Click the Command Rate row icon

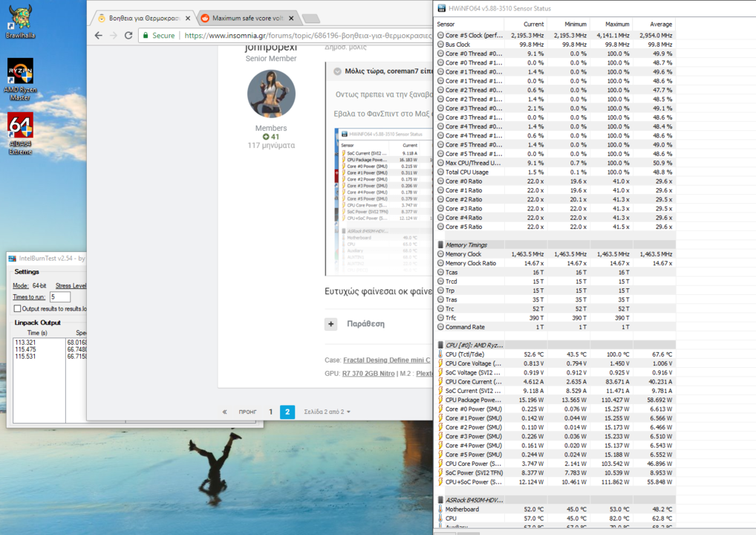[440, 327]
